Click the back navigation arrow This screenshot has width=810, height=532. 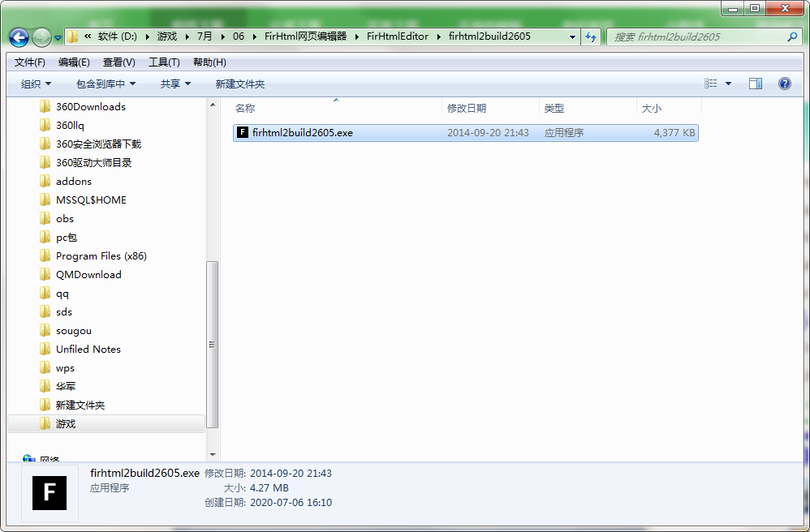(x=18, y=36)
